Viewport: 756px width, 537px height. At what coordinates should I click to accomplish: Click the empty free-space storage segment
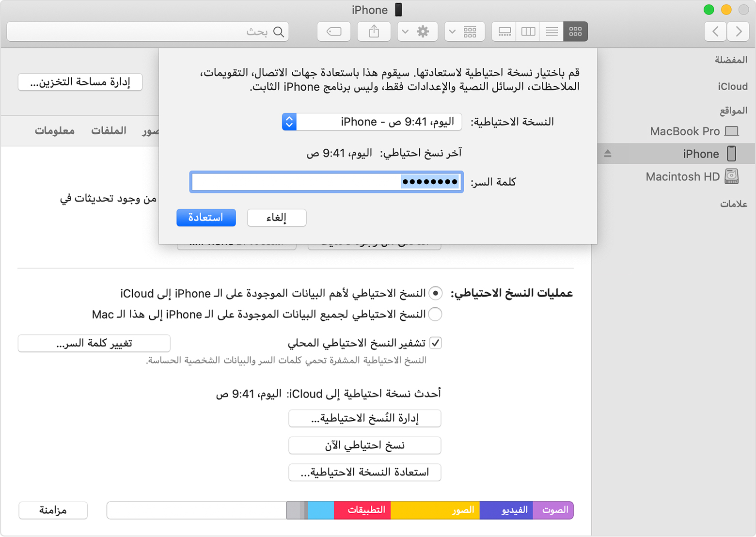196,510
